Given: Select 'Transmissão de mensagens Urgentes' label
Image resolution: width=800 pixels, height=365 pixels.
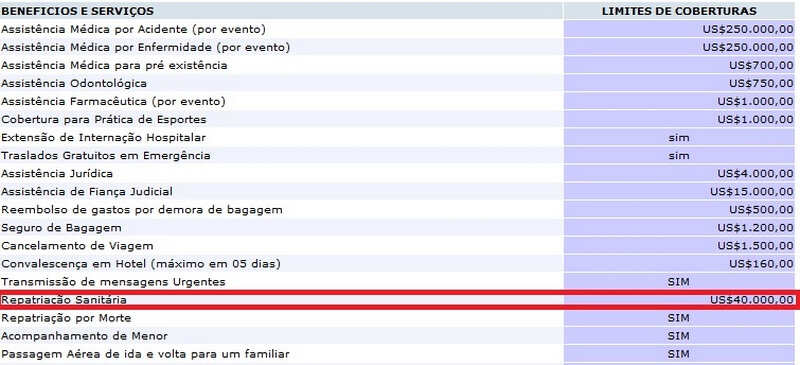Looking at the screenshot, I should 113,282.
